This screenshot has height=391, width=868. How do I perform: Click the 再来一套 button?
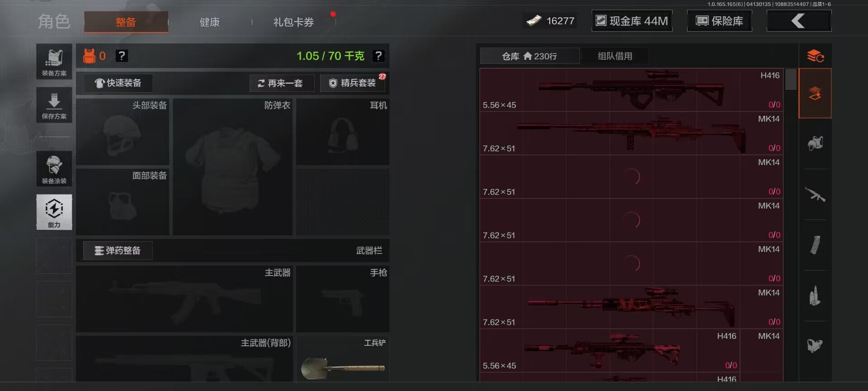(x=282, y=83)
